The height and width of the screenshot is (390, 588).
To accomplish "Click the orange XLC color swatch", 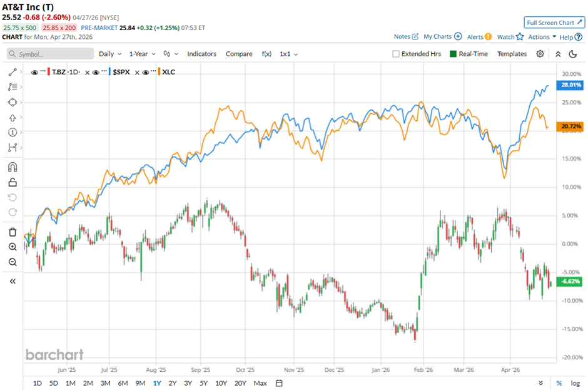I will point(159,72).
